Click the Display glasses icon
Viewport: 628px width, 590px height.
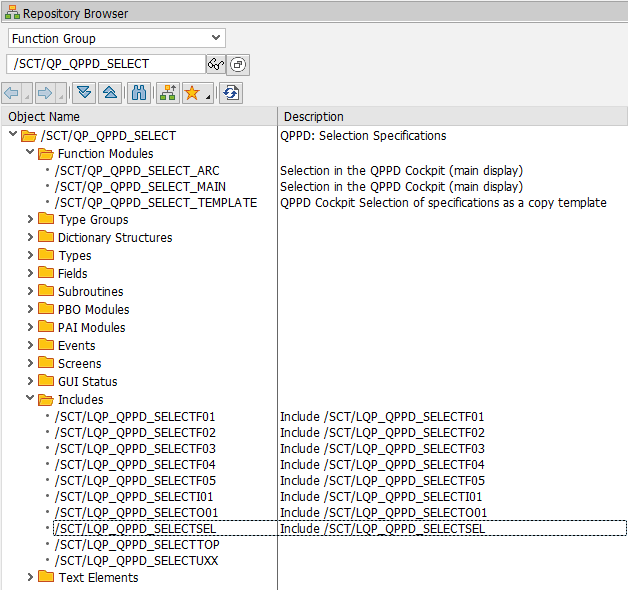pos(215,64)
